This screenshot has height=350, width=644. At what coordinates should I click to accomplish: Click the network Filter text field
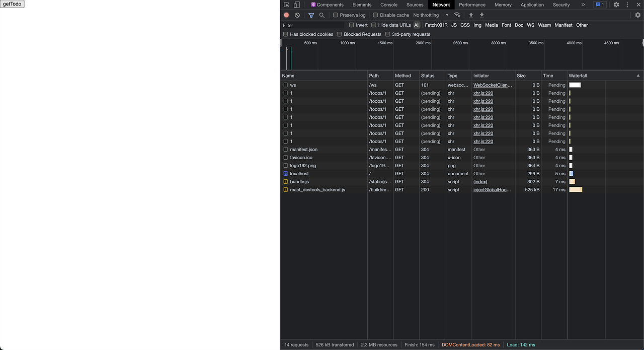click(313, 25)
